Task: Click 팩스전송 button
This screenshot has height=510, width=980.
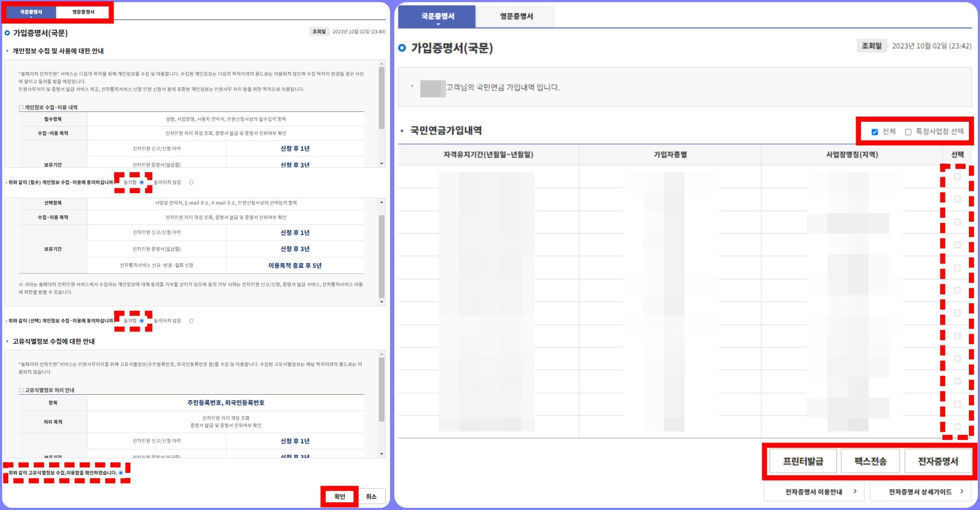Action: point(870,461)
